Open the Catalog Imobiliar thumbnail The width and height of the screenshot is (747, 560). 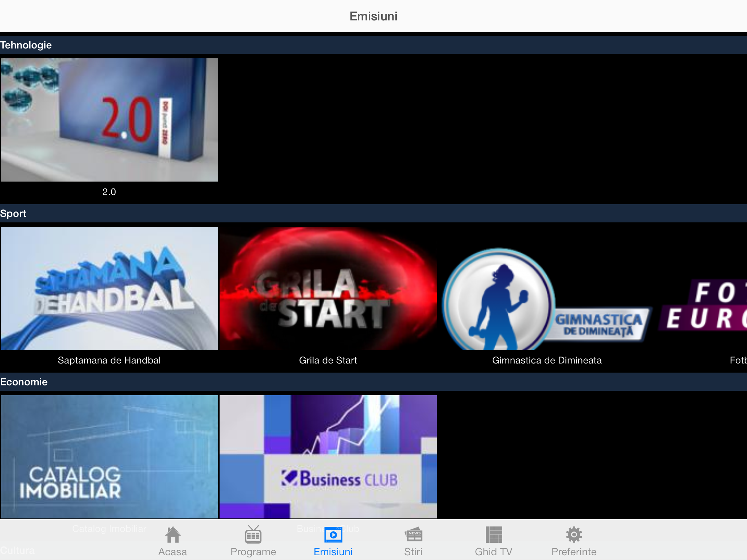click(x=109, y=457)
